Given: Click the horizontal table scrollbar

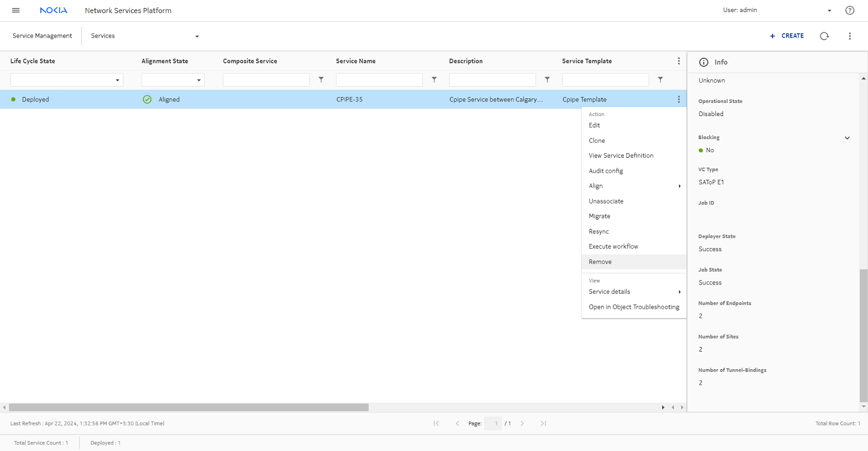Looking at the screenshot, I should coord(188,407).
